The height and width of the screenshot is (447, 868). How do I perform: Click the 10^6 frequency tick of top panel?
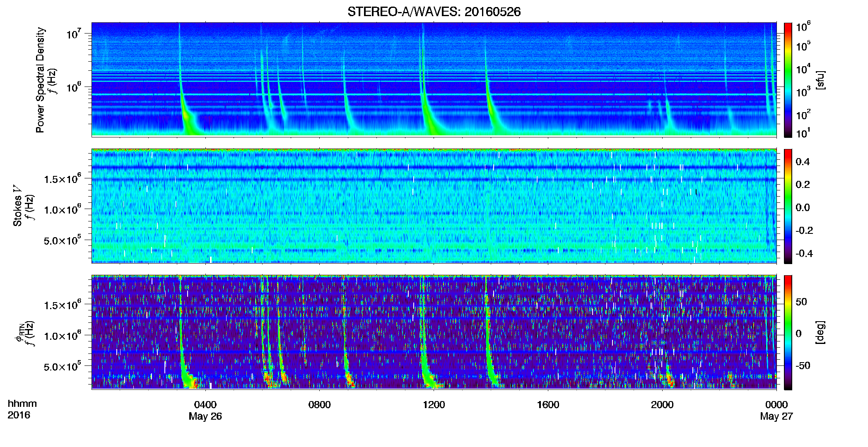coord(75,87)
